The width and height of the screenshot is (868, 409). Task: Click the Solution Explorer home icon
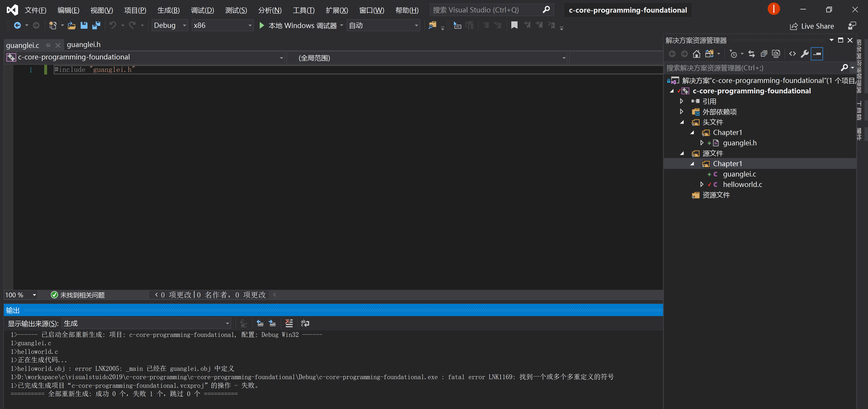(696, 54)
